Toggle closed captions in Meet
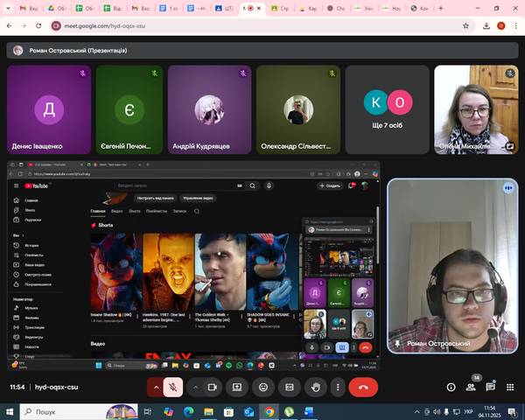The image size is (525, 420). pyautogui.click(x=290, y=387)
